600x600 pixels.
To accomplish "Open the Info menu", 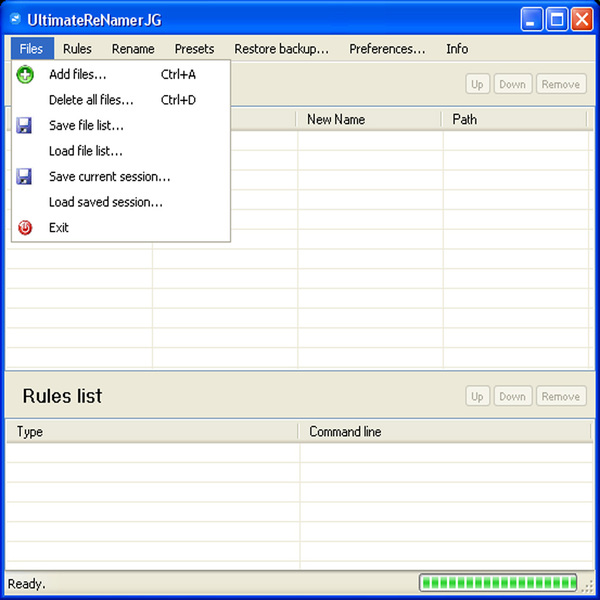I will [457, 49].
